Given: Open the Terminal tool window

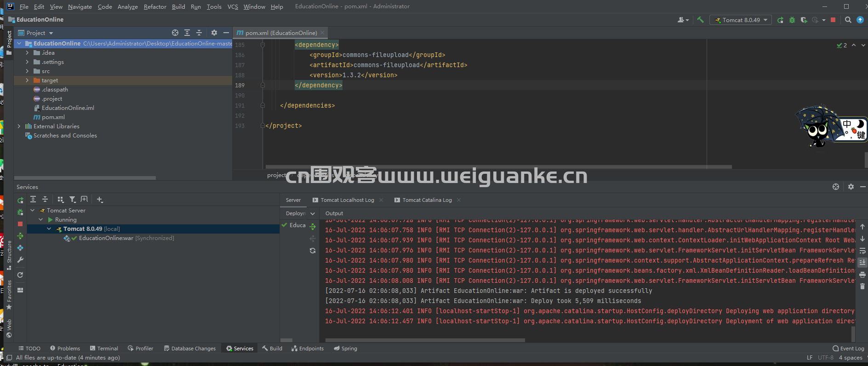Looking at the screenshot, I should tap(104, 348).
